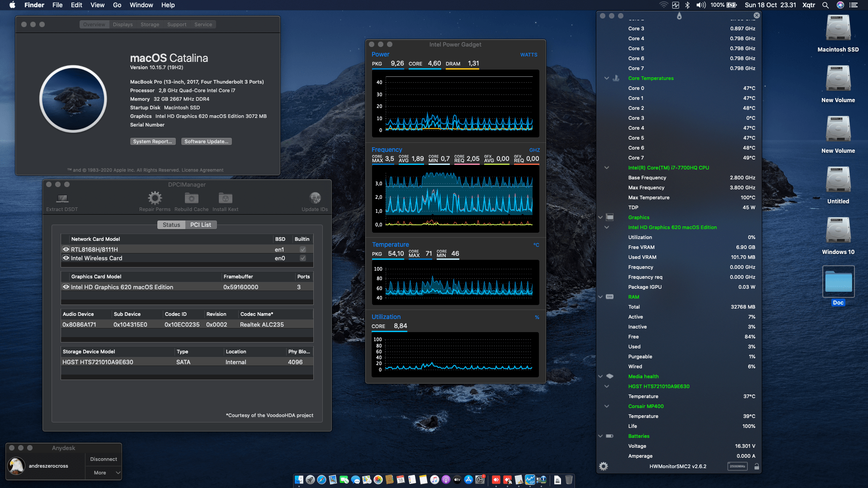This screenshot has height=488, width=868.
Task: Open the More dropdown in Anydesk
Action: pos(104,473)
